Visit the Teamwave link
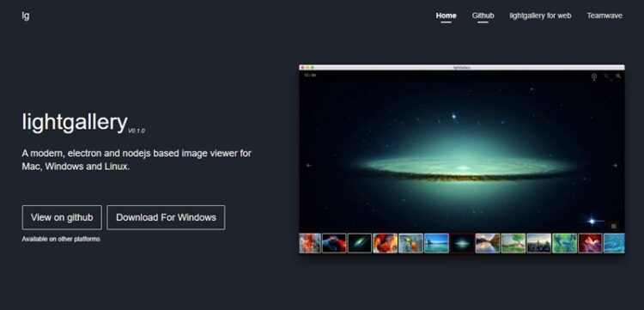Screen dimensions: 644x310 point(605,15)
